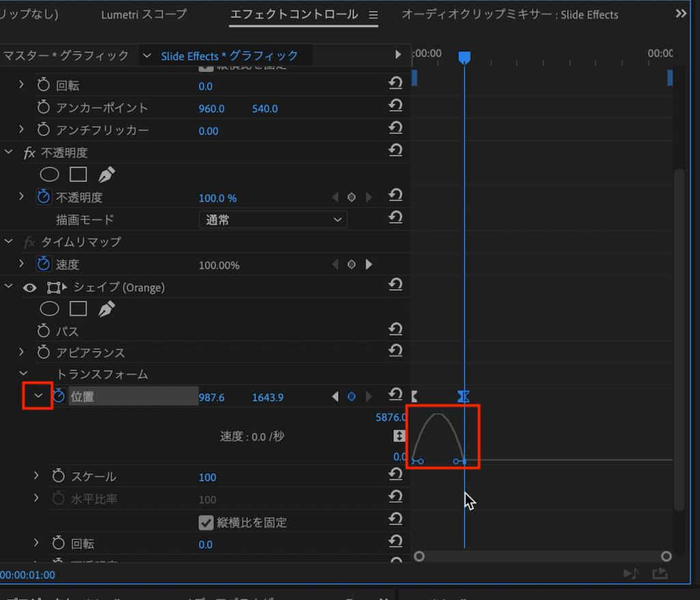Click 位置 keyframe at playhead in timeline
Screen dimensions: 700x600
[x=463, y=396]
